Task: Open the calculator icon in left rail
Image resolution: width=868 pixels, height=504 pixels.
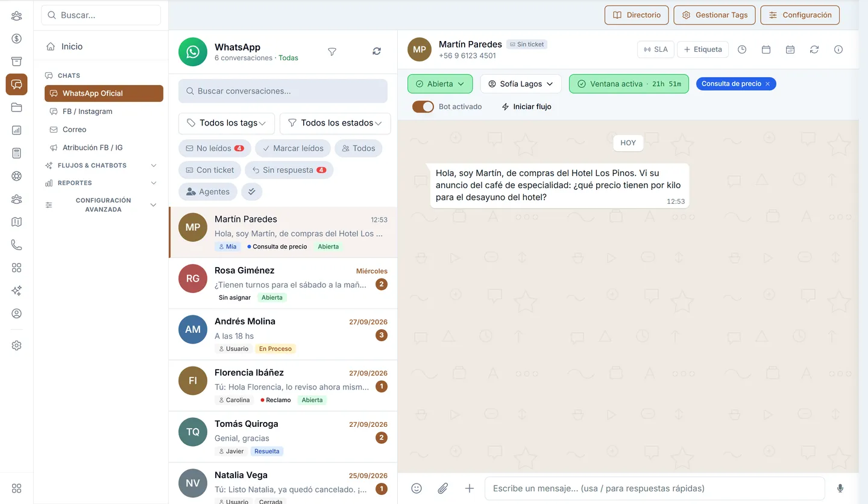Action: 16,153
